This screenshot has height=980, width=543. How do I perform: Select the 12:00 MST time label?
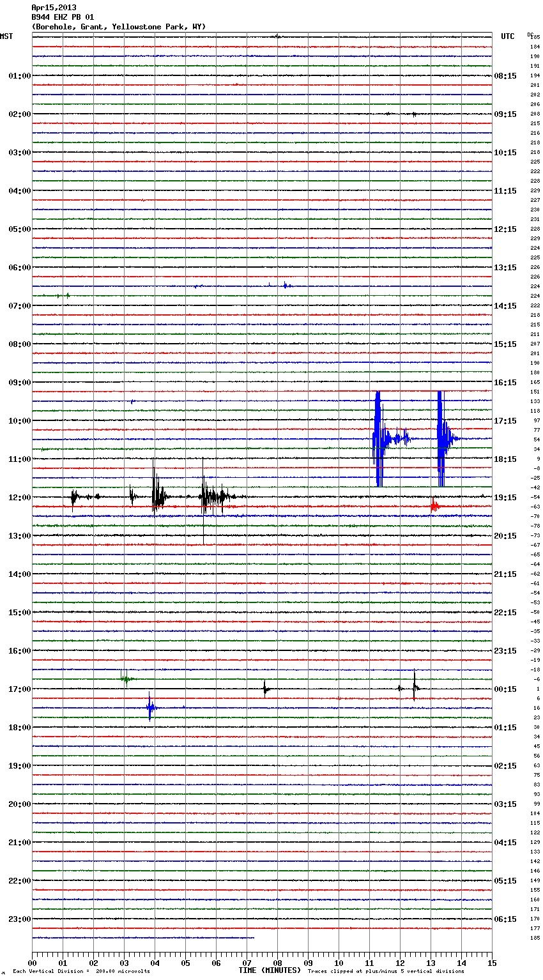(x=19, y=498)
